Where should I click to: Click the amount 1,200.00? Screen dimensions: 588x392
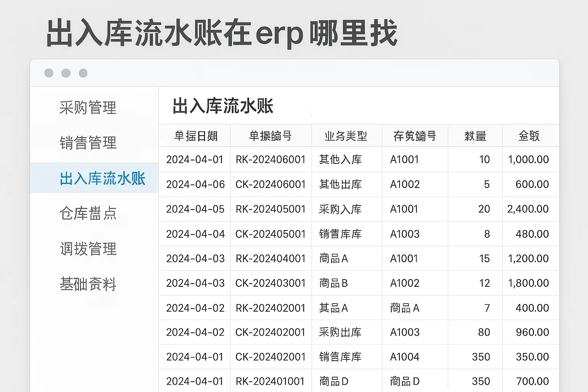pos(528,259)
